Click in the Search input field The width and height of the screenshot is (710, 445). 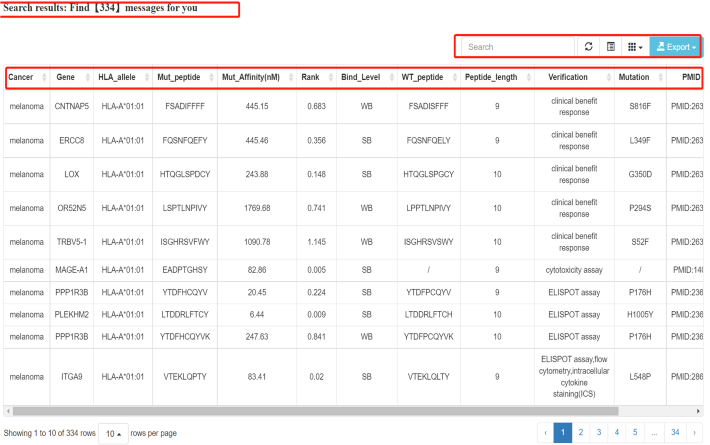(520, 47)
